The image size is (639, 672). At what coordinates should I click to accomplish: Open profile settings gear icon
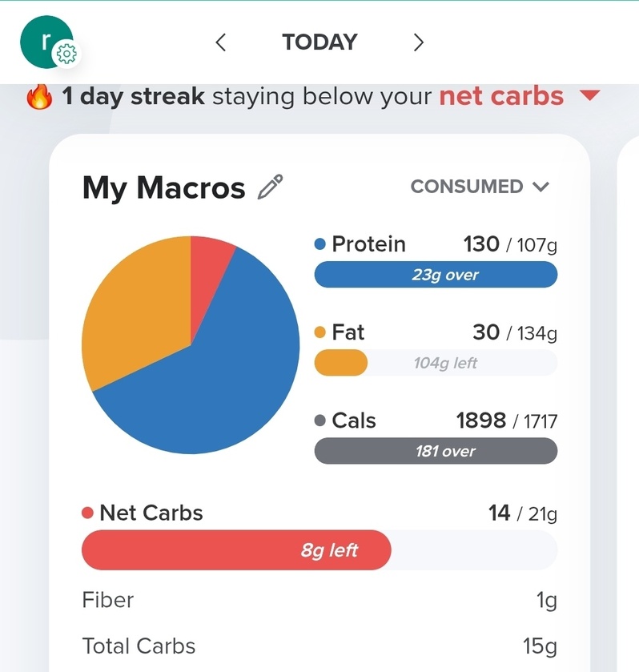click(x=66, y=54)
